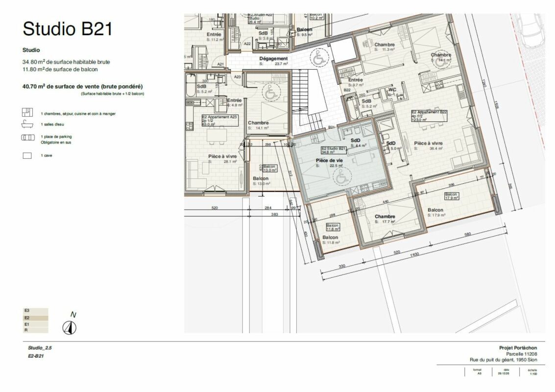
Task: Click the Balcon 11.8 m² label box
Action: (x=333, y=226)
